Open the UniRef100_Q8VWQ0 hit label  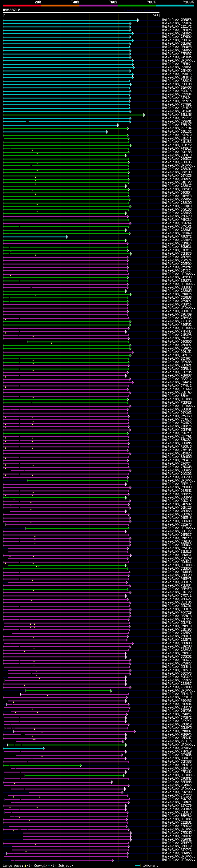177,37
